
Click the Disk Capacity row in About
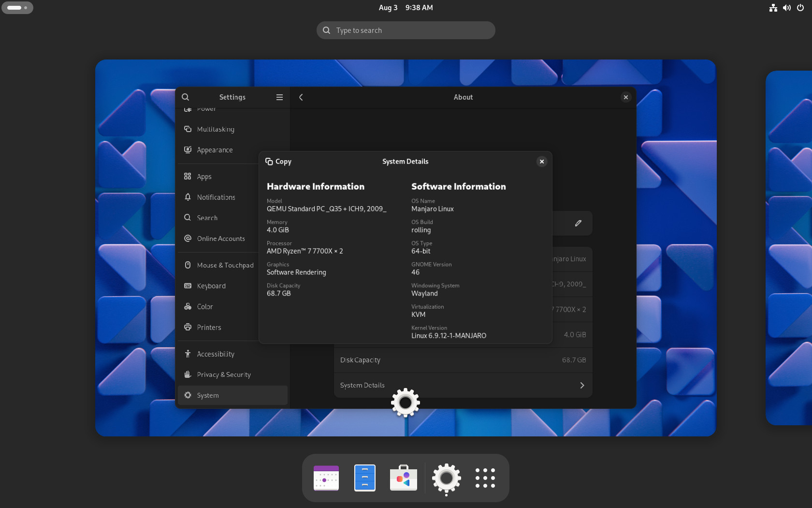[463, 360]
